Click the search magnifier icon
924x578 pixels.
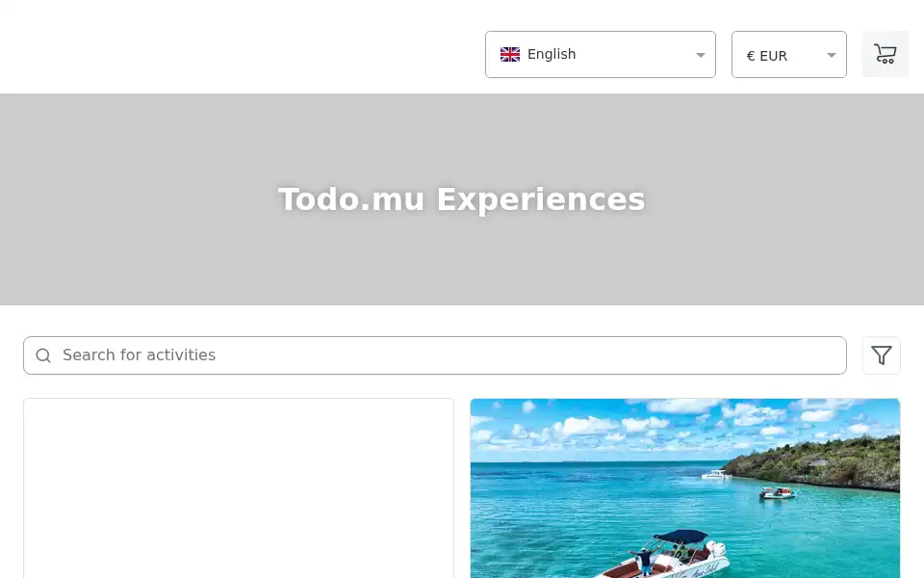pyautogui.click(x=43, y=355)
